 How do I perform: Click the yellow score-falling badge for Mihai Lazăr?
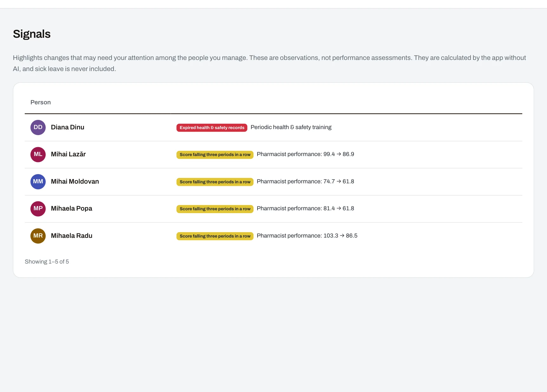(x=215, y=155)
